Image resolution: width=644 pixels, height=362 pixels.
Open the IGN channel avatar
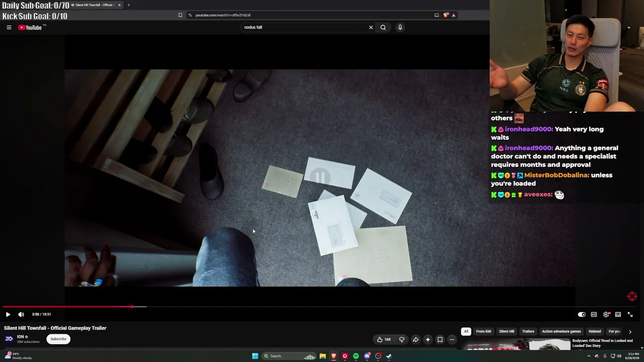click(9, 339)
